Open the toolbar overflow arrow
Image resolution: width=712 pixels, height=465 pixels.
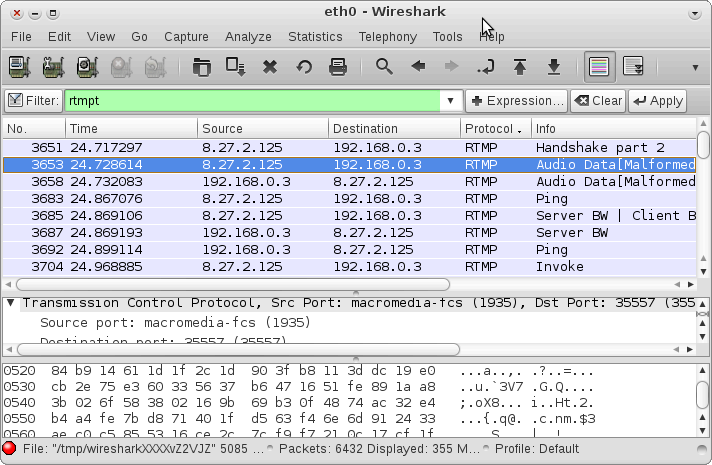695,68
